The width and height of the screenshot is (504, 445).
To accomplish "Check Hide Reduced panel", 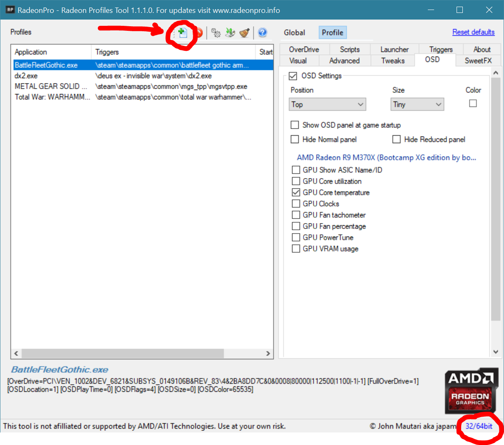I will point(397,139).
